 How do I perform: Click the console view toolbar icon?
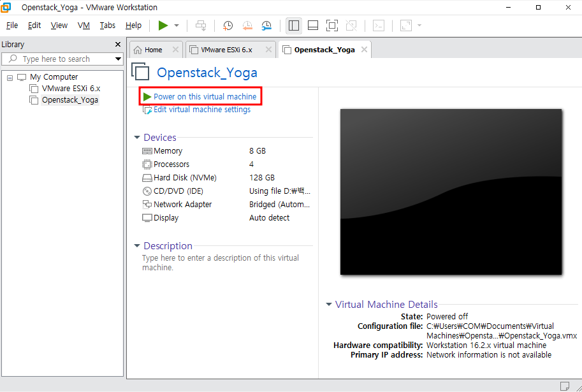click(x=378, y=25)
